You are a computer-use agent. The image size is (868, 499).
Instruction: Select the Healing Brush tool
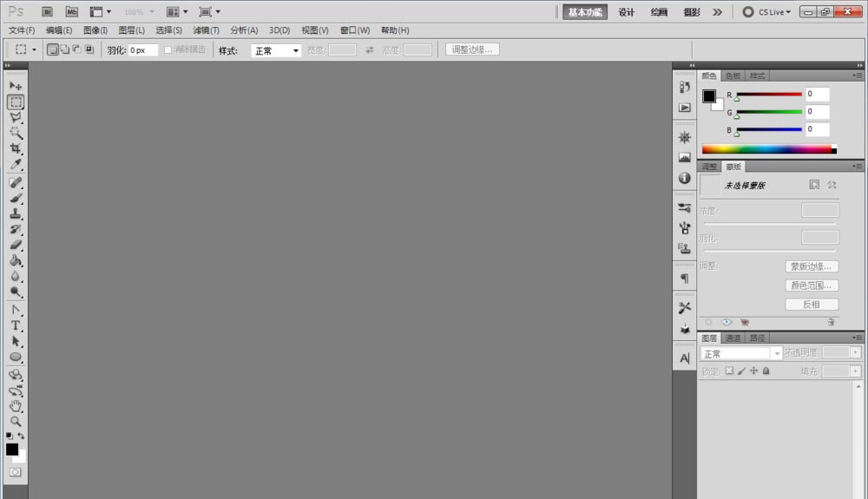point(16,182)
